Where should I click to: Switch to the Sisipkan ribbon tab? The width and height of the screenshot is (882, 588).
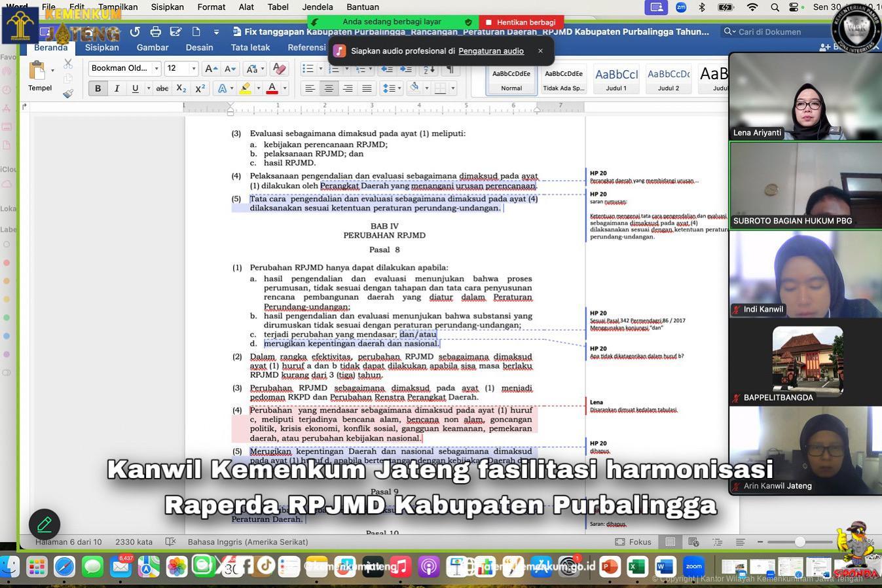click(x=101, y=47)
